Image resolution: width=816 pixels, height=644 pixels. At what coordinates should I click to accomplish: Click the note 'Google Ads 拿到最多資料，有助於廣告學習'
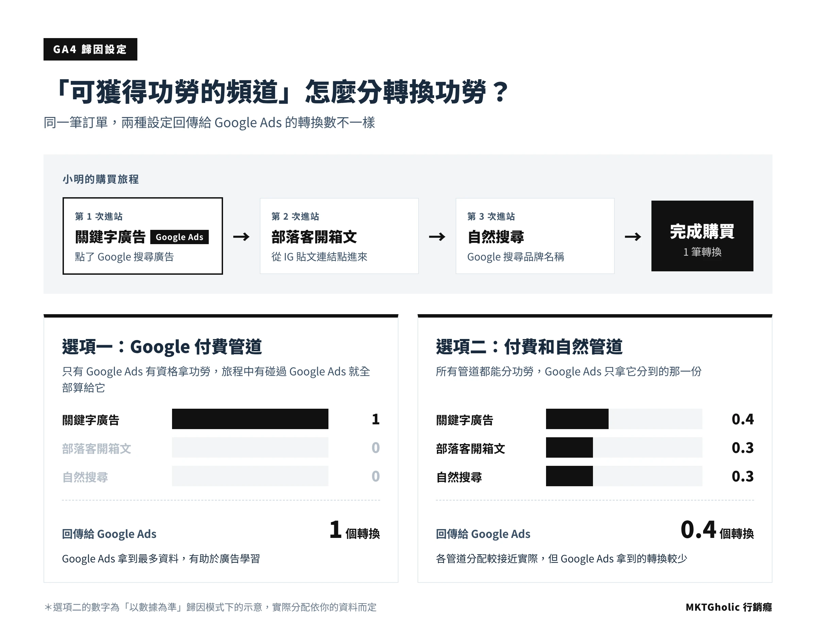[x=161, y=559]
